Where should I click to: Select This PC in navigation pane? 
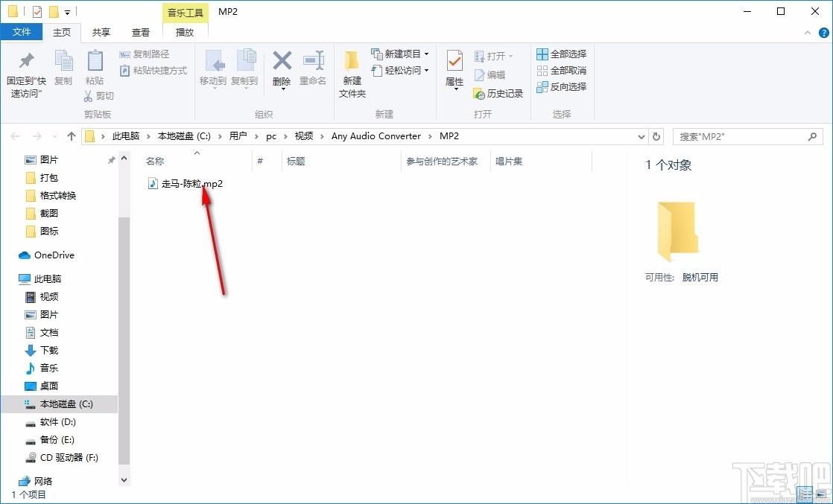point(40,279)
